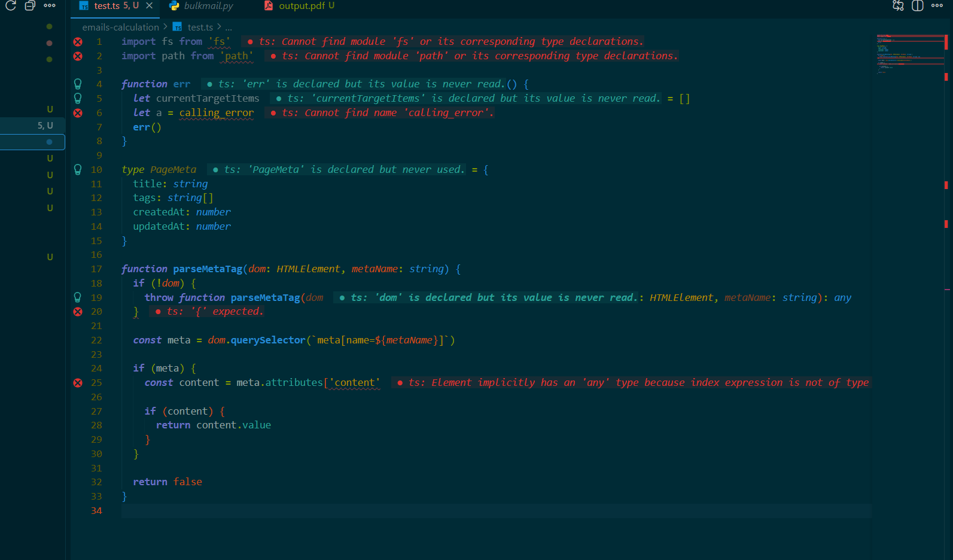953x560 pixels.
Task: Show quick fixes lightbulb on line 19
Action: point(78,297)
